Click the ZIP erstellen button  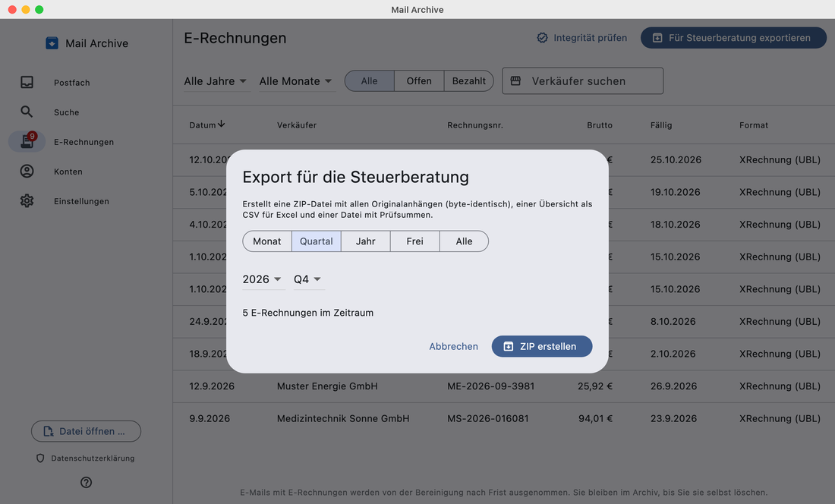[x=541, y=346]
